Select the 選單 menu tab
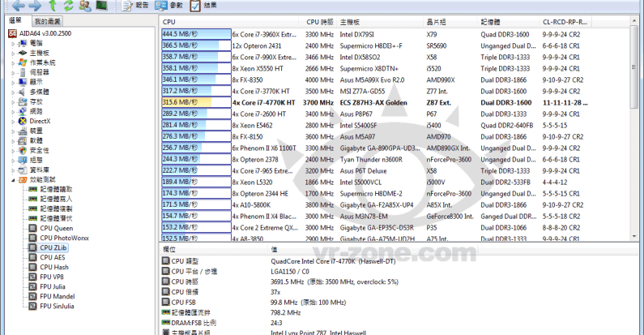The image size is (644, 335). (x=16, y=20)
